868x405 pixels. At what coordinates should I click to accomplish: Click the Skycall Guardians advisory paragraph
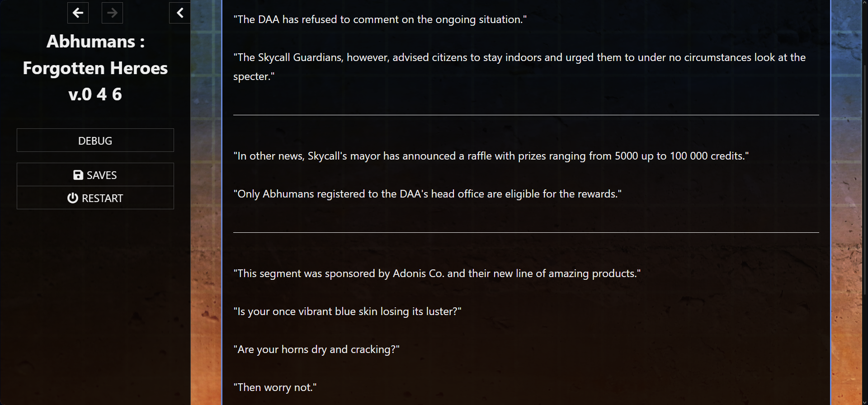(519, 67)
